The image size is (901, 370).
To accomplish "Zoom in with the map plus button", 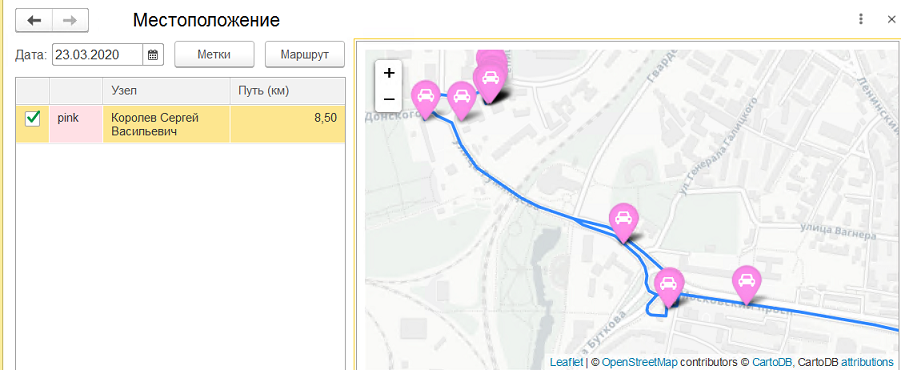I will pos(389,73).
